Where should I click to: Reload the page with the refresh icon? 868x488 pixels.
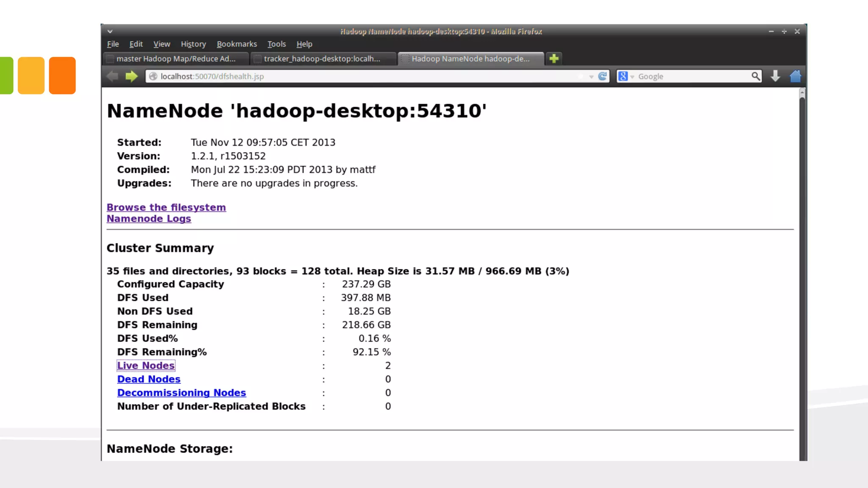(602, 76)
